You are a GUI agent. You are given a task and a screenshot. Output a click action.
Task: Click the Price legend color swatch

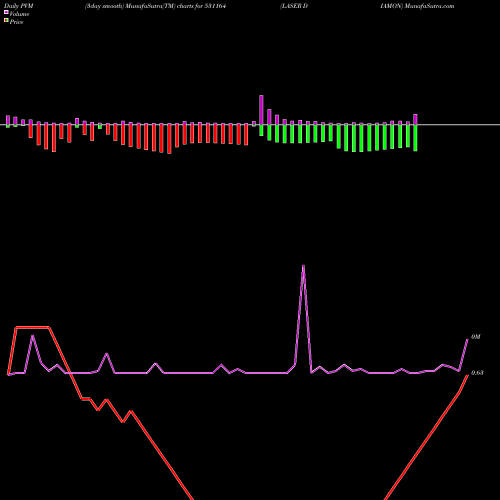click(x=6, y=21)
